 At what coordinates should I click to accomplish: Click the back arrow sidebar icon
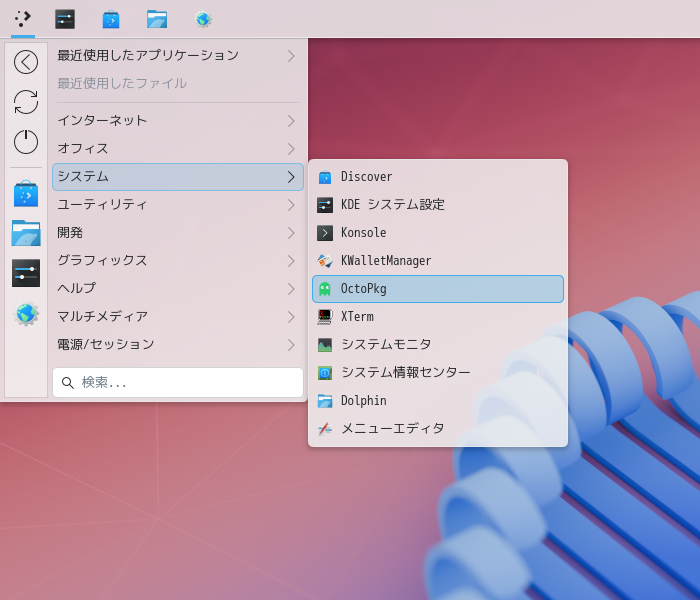click(26, 62)
